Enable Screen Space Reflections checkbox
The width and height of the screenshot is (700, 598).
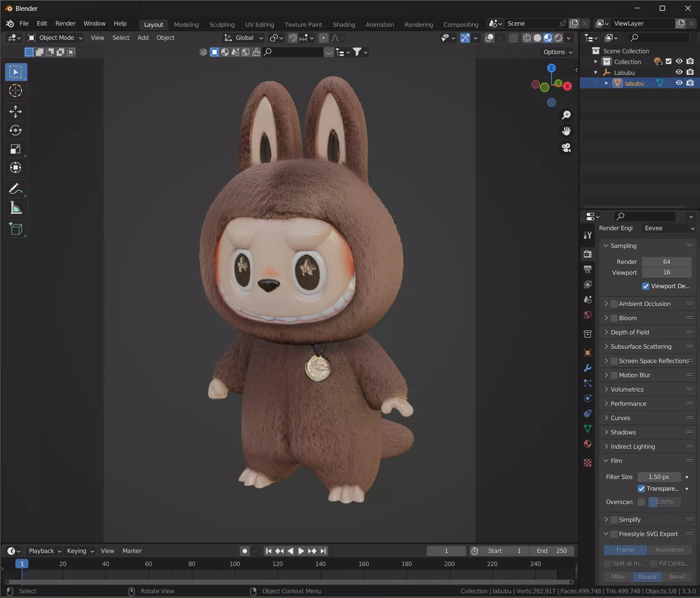coord(614,361)
